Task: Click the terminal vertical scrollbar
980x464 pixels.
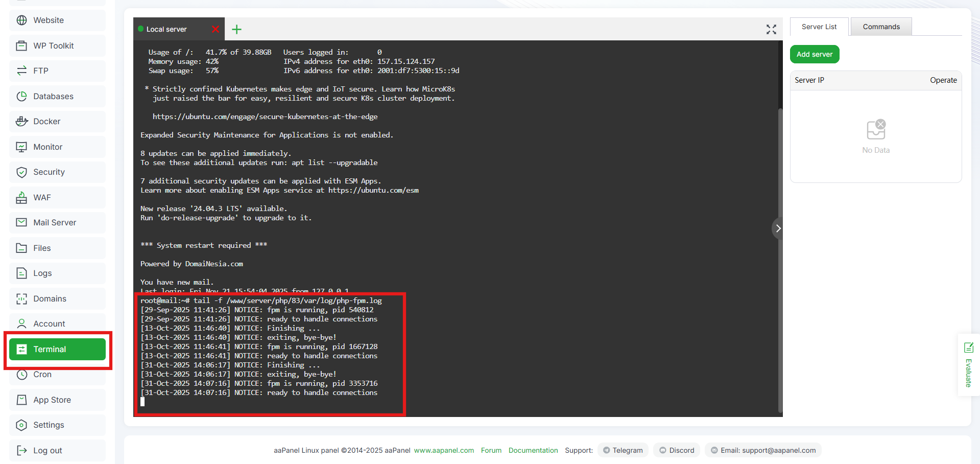Action: tap(780, 260)
